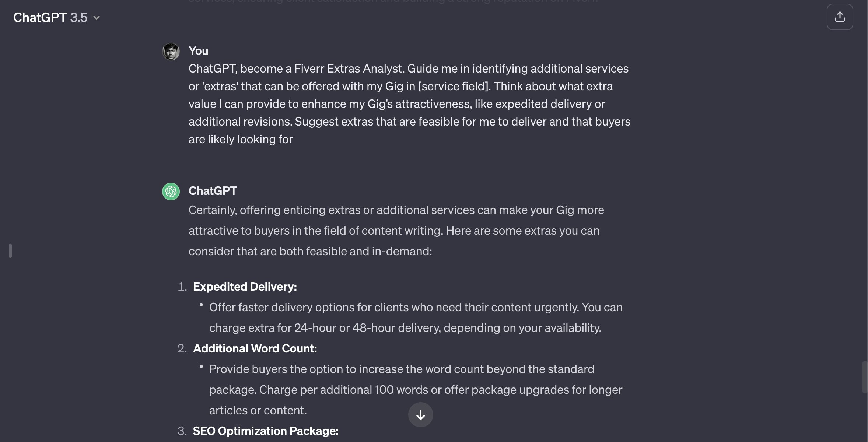Select the "Expedited Delivery" heading
The width and height of the screenshot is (868, 442).
tap(245, 287)
